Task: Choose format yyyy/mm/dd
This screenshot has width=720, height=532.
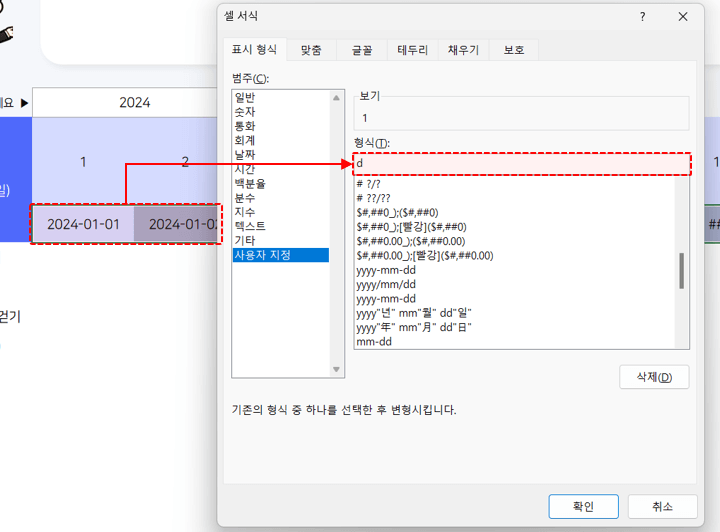Action: coord(515,284)
